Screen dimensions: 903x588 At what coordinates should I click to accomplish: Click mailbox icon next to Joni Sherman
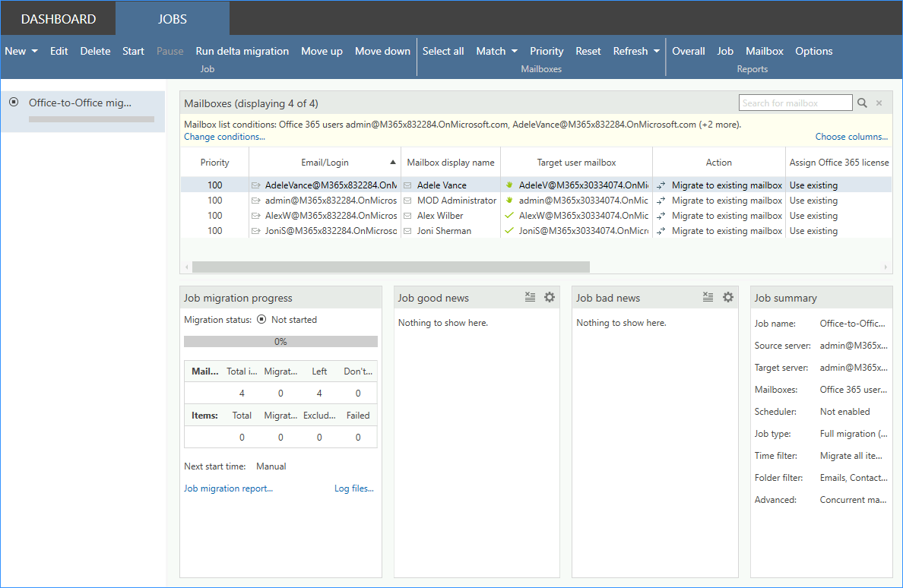point(407,231)
